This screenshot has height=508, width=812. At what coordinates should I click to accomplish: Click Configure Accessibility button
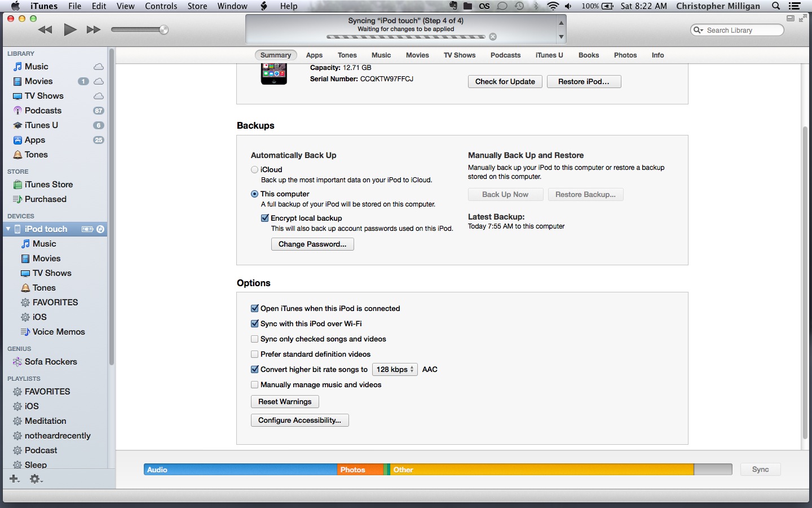pyautogui.click(x=299, y=421)
